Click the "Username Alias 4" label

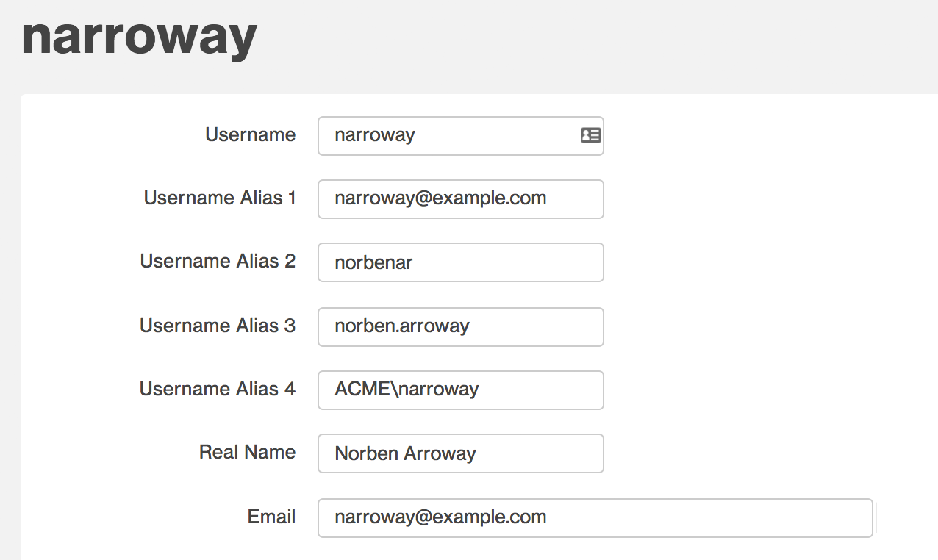click(218, 389)
